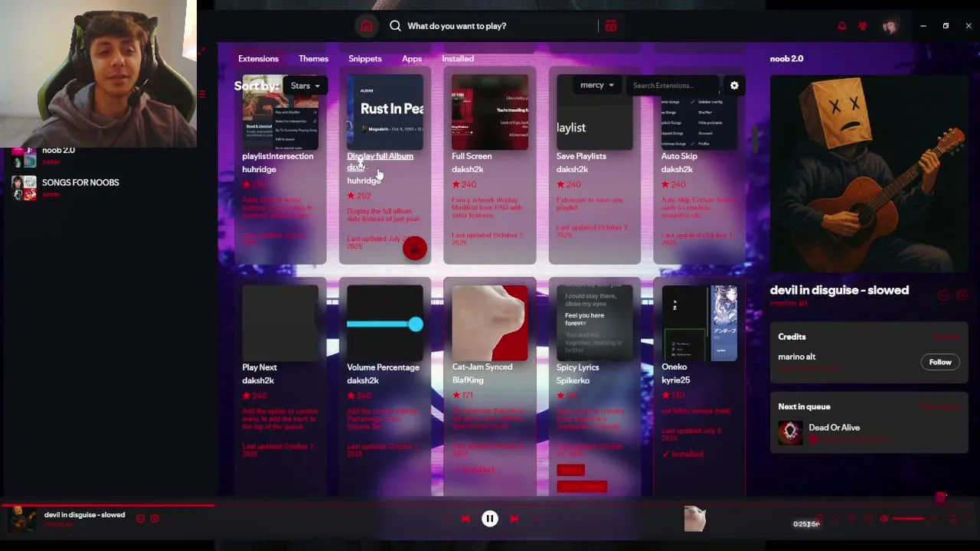Click the BlafKing author name

pyautogui.click(x=468, y=380)
